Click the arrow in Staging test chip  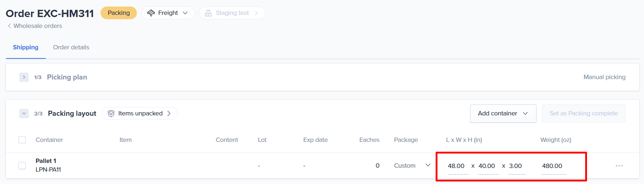[x=256, y=13]
